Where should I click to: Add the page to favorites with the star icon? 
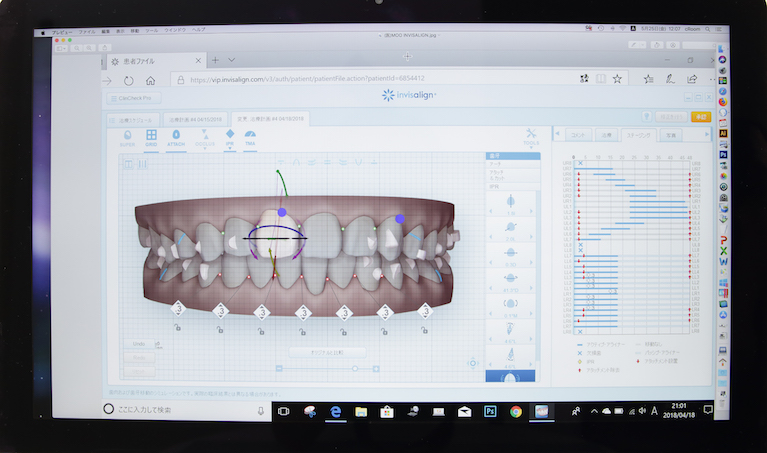(x=617, y=79)
